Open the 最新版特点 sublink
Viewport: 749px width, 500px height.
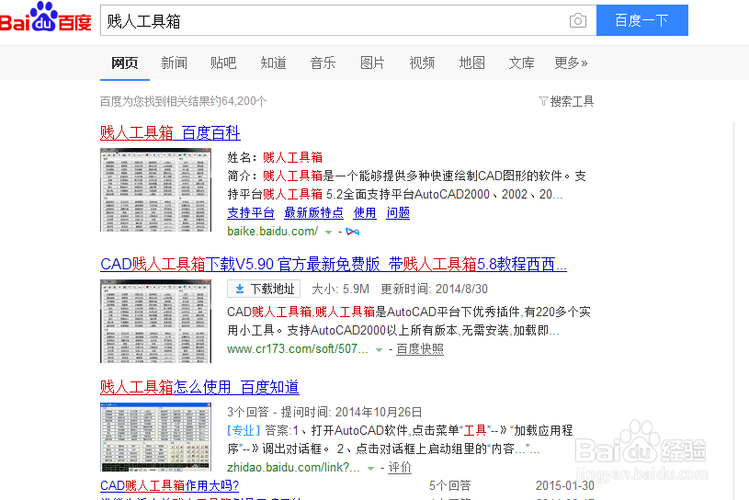click(314, 213)
